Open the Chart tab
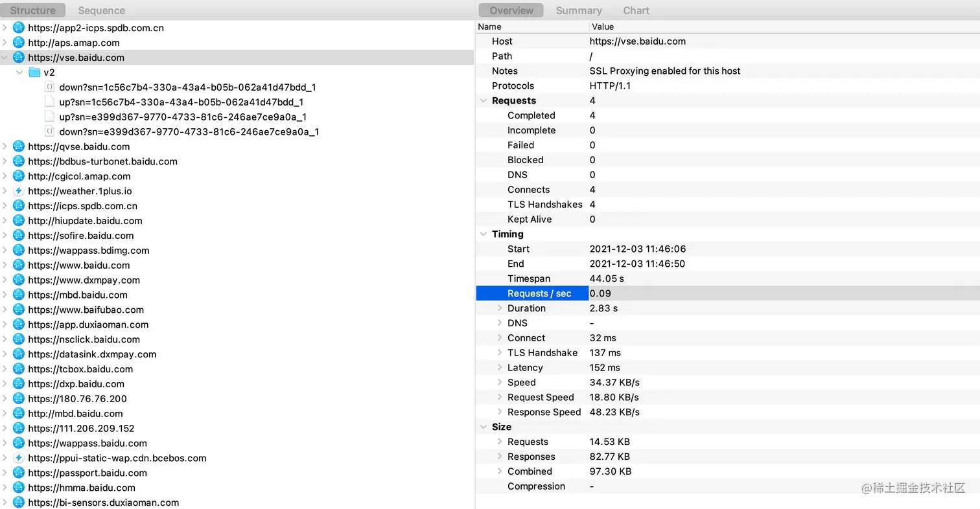Viewport: 980px width, 509px height. click(636, 10)
